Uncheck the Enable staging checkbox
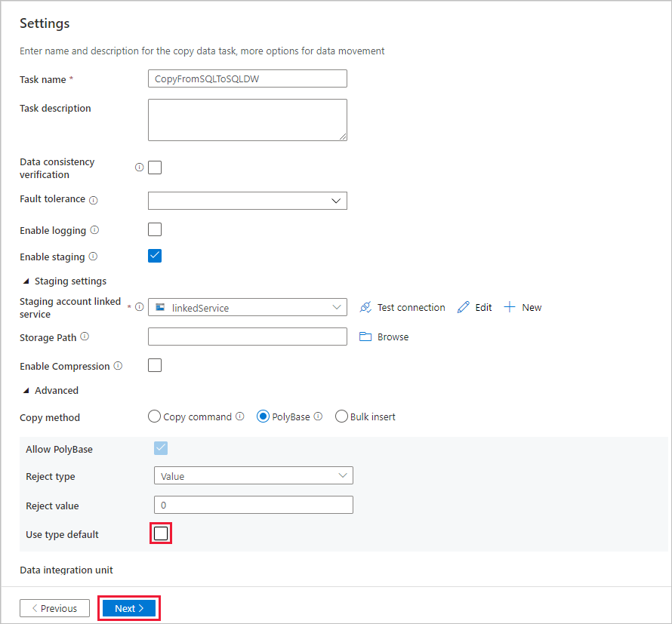The width and height of the screenshot is (672, 624). 154,256
